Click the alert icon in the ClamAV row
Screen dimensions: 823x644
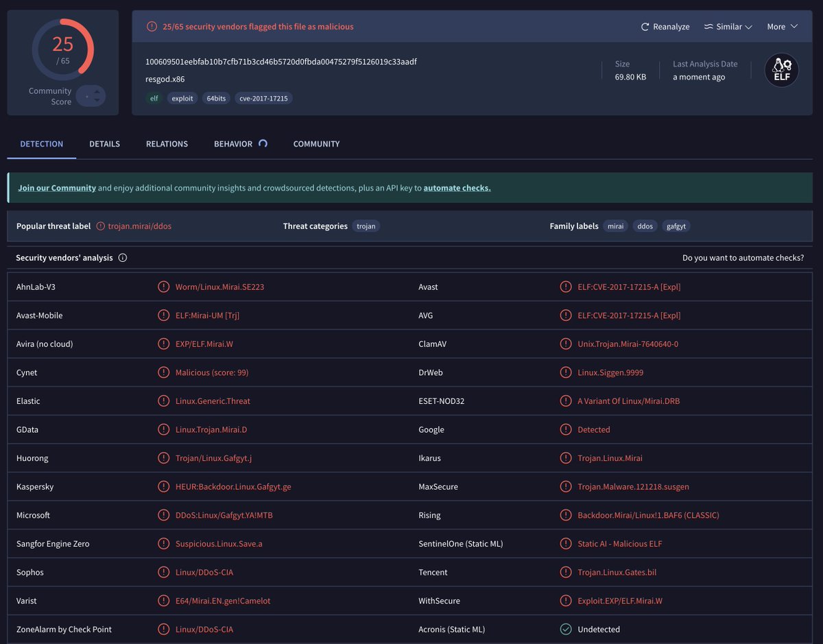pos(566,344)
